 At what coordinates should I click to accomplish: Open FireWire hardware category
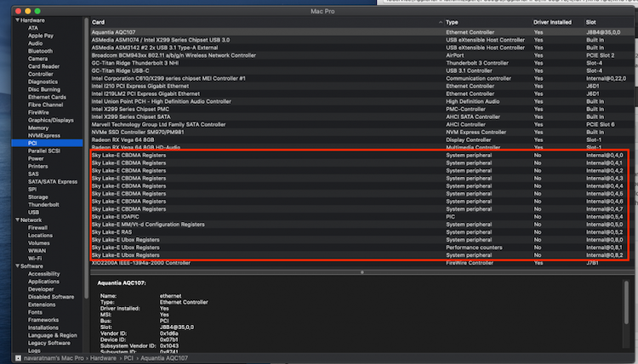tap(38, 112)
